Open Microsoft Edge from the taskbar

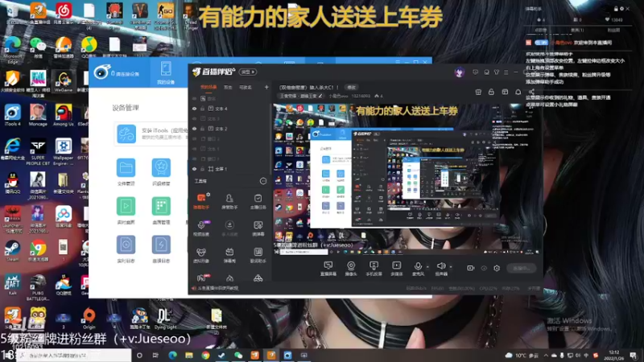coord(172,355)
